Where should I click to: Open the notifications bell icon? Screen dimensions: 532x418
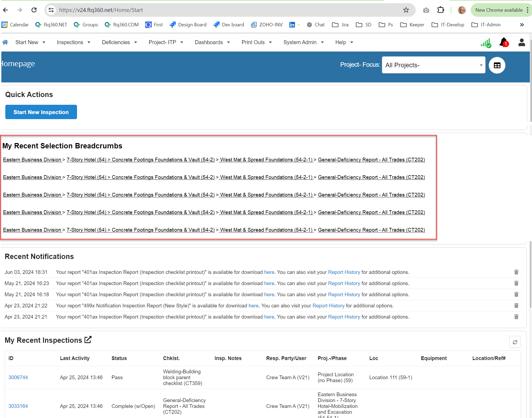(504, 43)
